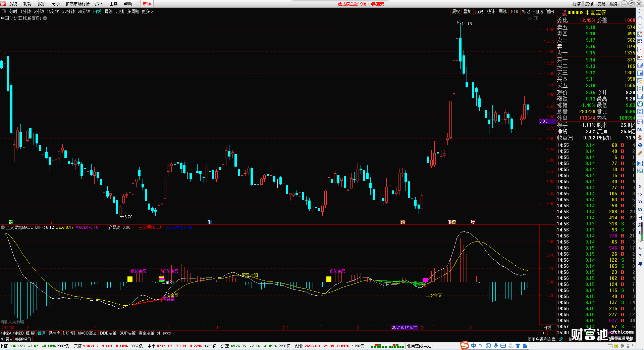Click the 画线 button

tap(503, 11)
